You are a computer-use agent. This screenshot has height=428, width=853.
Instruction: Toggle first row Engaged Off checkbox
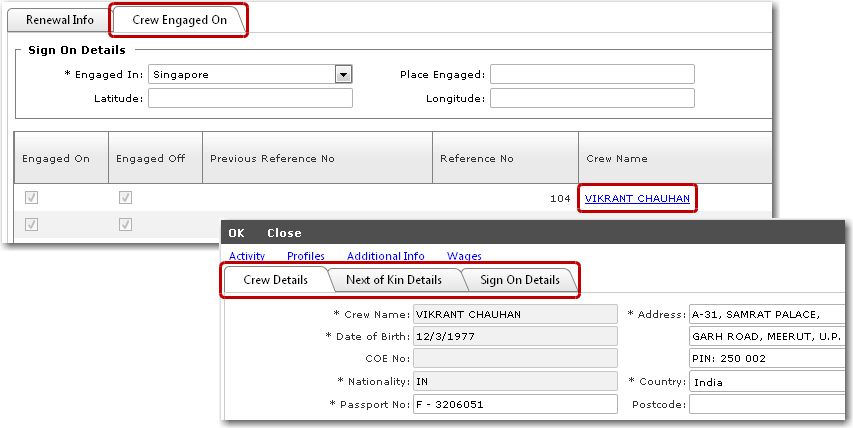(x=125, y=198)
